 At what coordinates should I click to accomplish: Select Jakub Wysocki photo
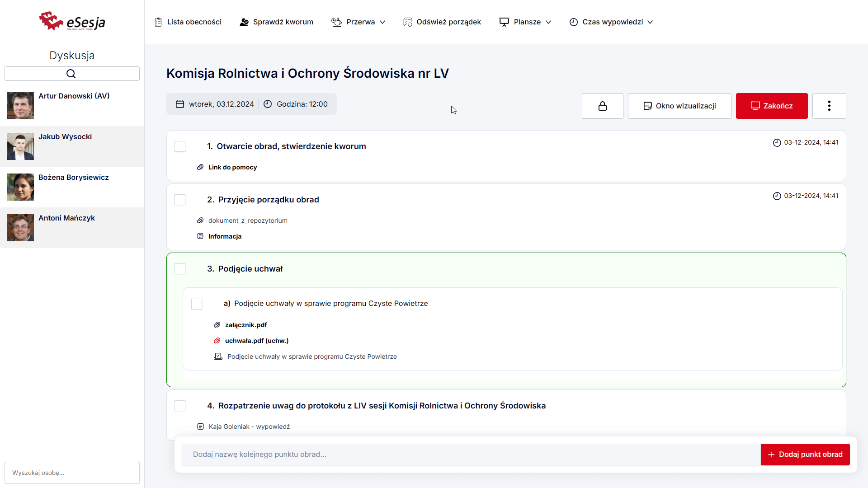point(20,146)
